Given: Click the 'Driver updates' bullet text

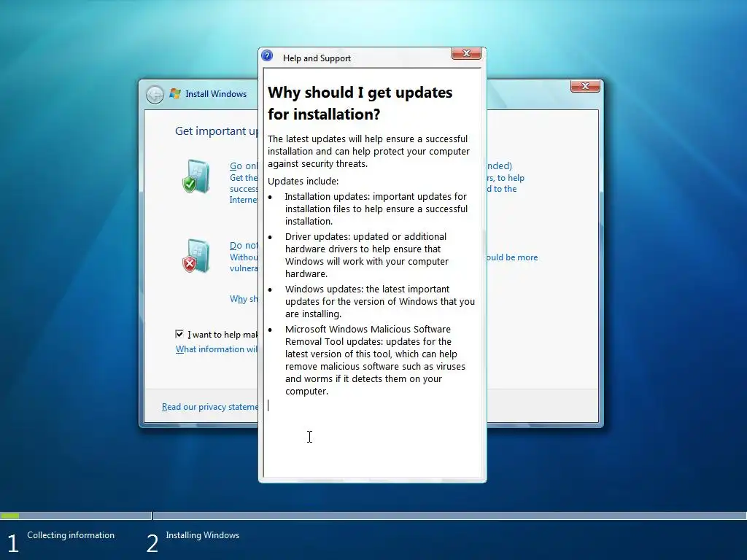Looking at the screenshot, I should [367, 254].
